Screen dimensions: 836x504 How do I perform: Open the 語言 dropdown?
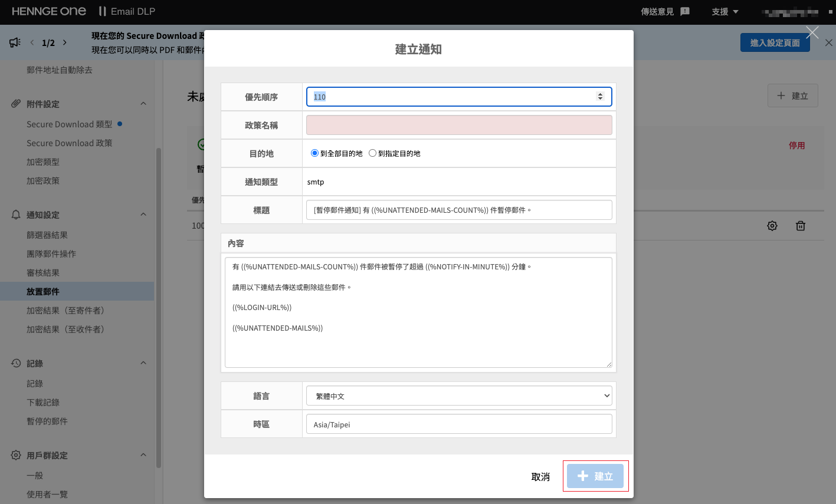459,396
